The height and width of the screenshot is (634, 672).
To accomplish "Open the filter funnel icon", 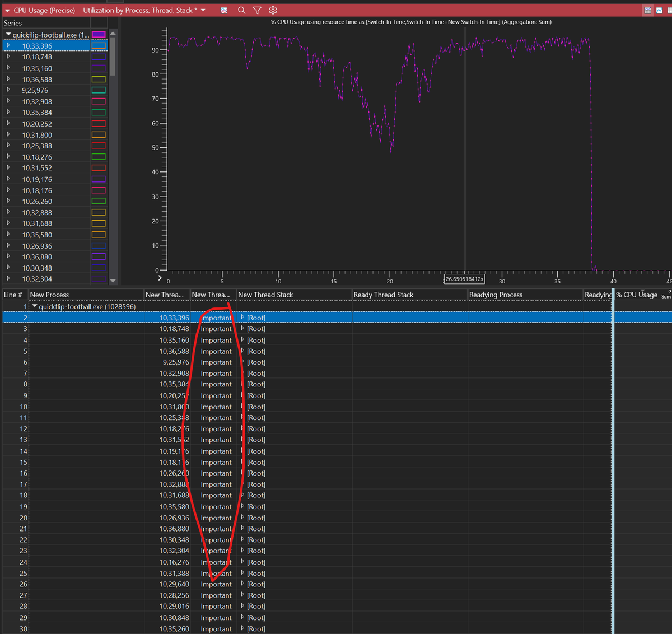I will pos(257,10).
